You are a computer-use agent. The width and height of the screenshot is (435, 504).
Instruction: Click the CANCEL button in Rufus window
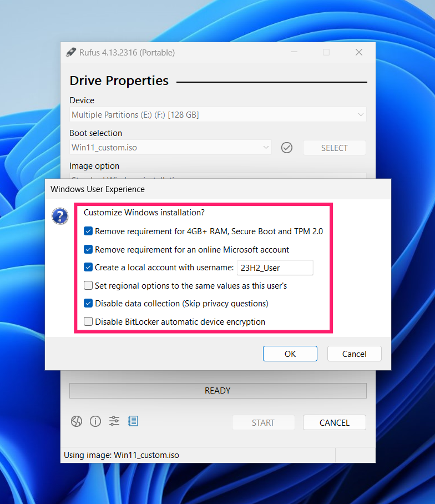(x=335, y=422)
